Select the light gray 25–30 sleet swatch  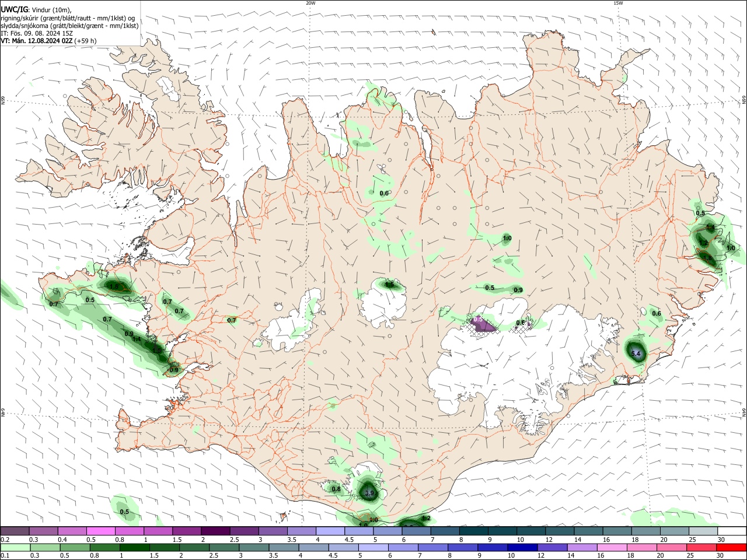click(703, 531)
